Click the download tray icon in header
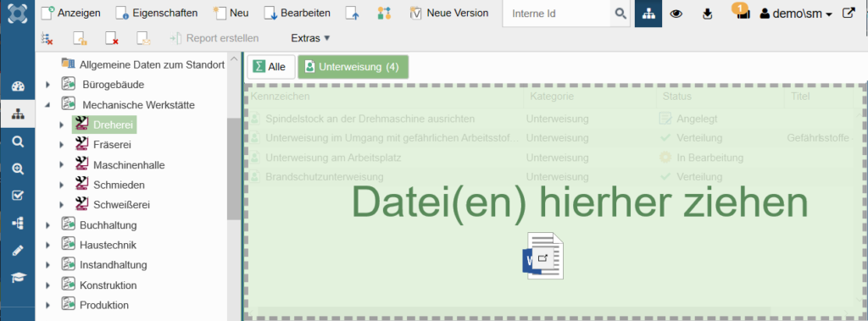The image size is (868, 321). point(707,14)
